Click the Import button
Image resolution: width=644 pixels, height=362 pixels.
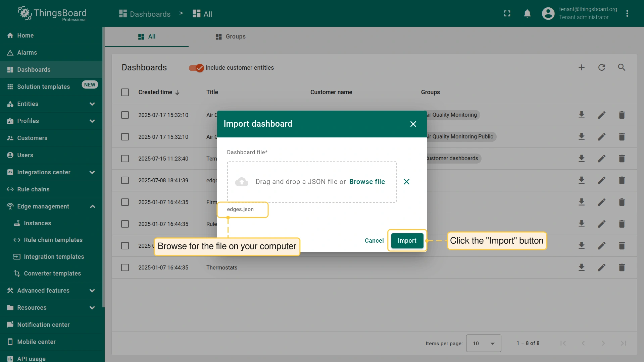(407, 241)
